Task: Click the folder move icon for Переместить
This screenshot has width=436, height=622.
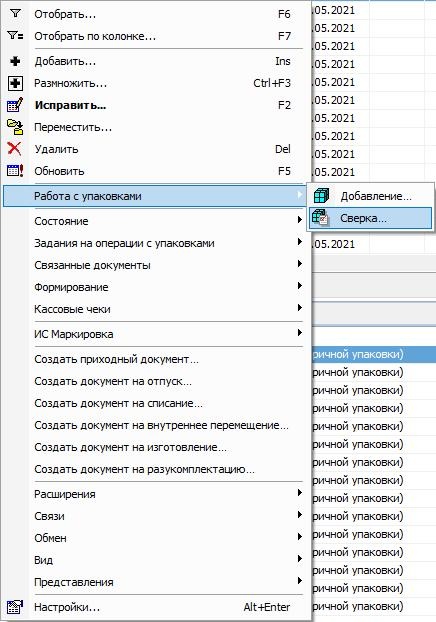Action: (x=15, y=127)
